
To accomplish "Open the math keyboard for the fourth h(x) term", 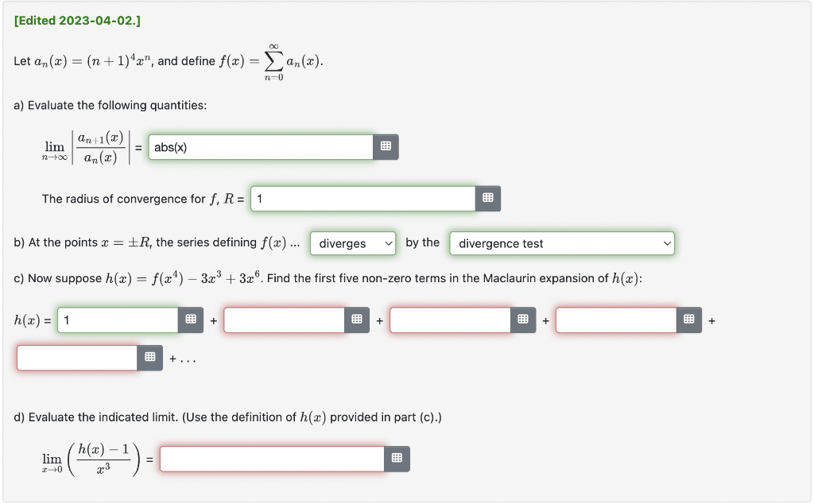I will pos(689,320).
